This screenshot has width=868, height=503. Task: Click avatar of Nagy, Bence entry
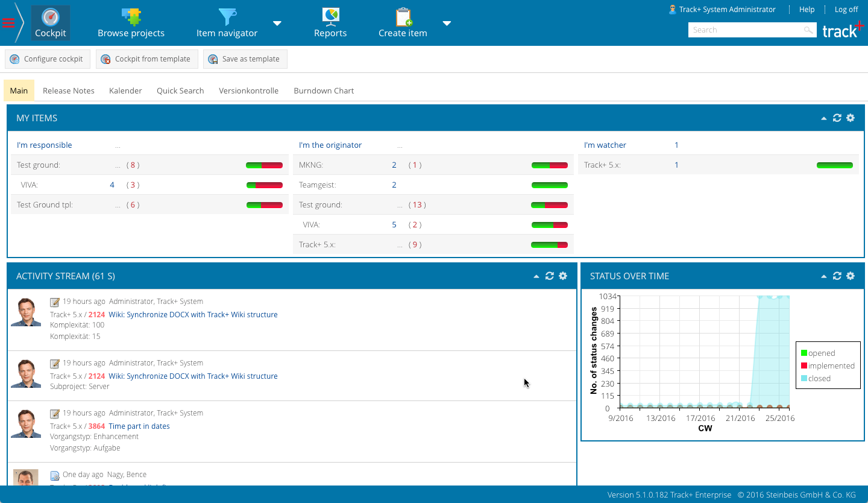click(x=26, y=477)
